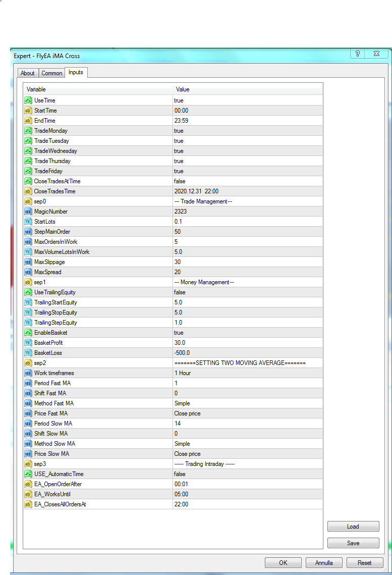Click the StepMainOrder integer icon

28,231
